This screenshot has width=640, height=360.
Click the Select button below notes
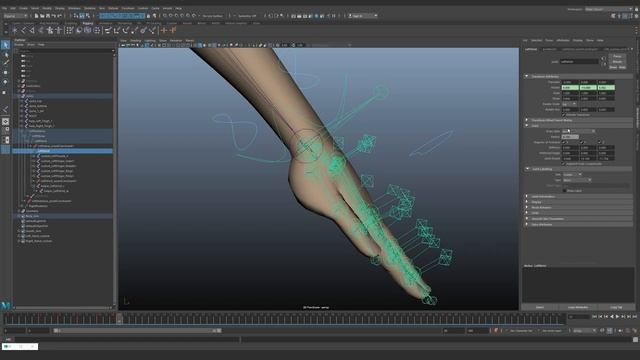(x=540, y=307)
